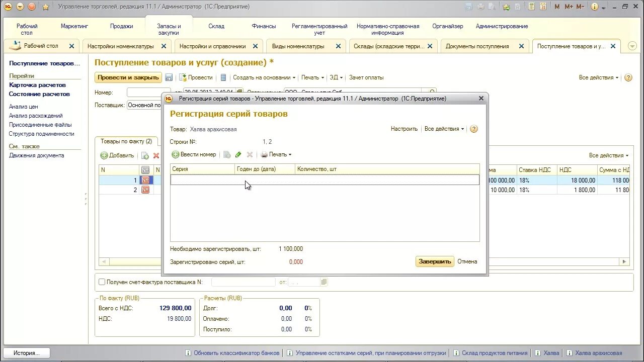Click red delete icon in goods table toolbar
644x362 pixels.
tap(156, 155)
